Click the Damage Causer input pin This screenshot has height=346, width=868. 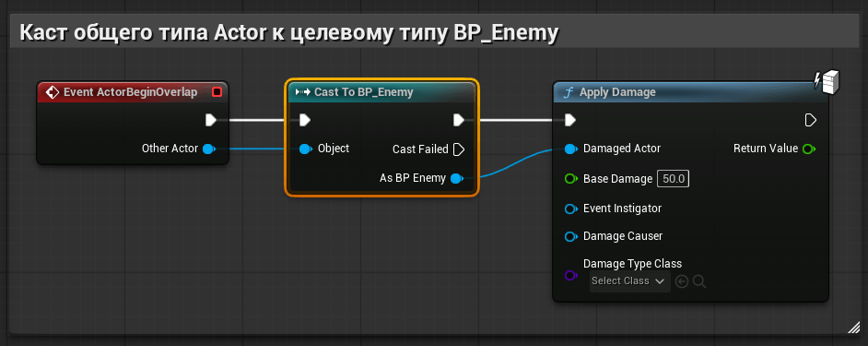pos(571,236)
